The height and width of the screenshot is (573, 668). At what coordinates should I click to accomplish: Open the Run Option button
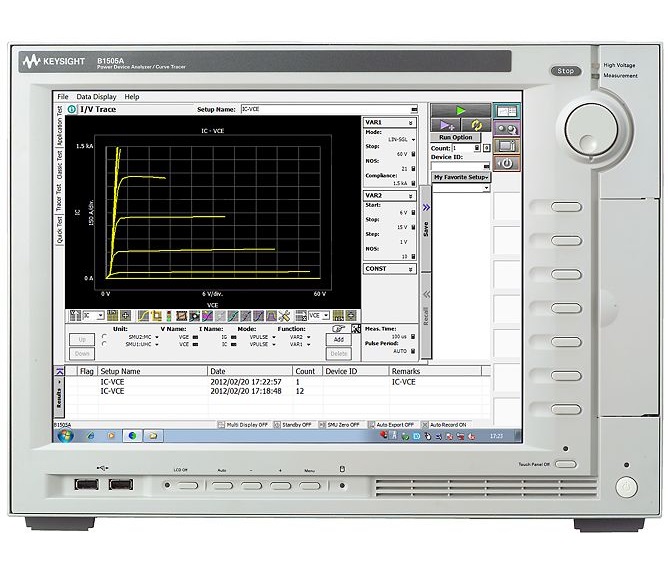[455, 137]
